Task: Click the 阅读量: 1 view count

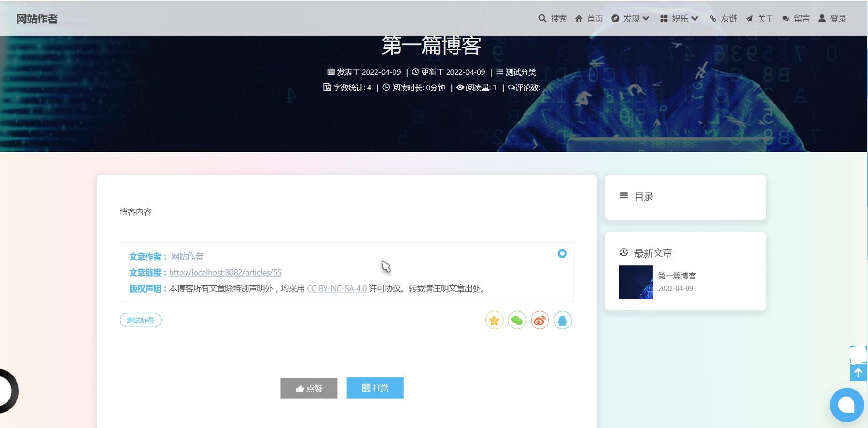Action: (x=476, y=87)
